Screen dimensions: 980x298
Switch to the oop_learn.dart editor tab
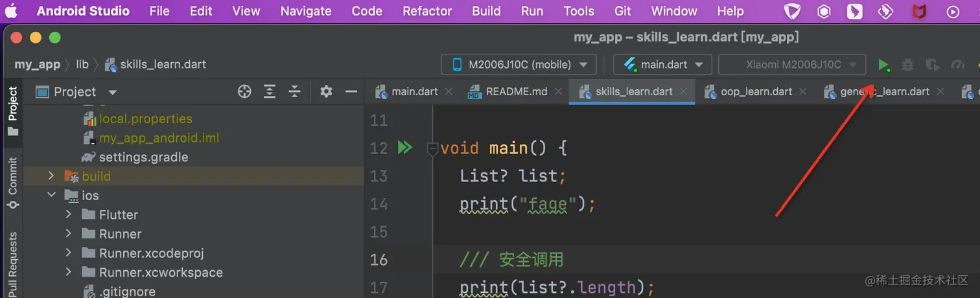[756, 91]
